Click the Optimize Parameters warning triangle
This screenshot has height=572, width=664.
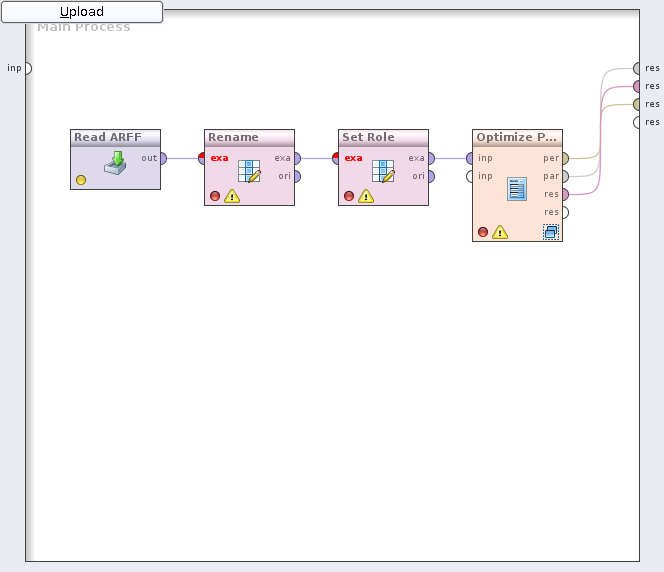tap(500, 232)
